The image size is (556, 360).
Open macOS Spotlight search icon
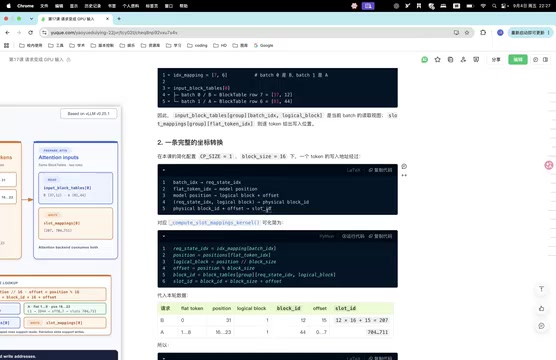[x=494, y=6]
